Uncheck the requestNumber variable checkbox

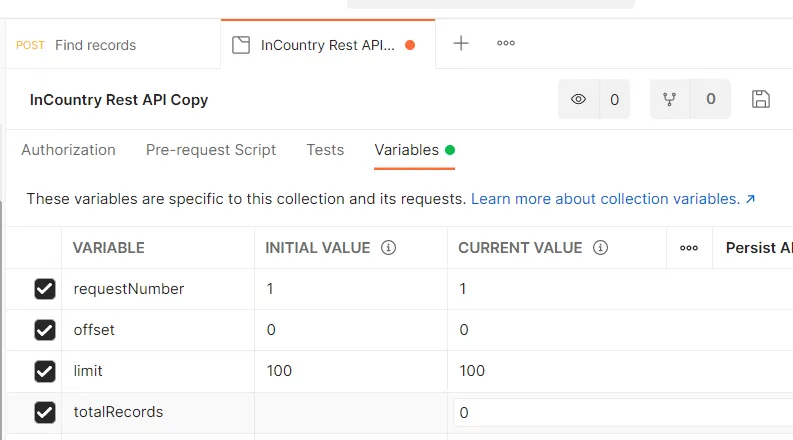point(45,289)
